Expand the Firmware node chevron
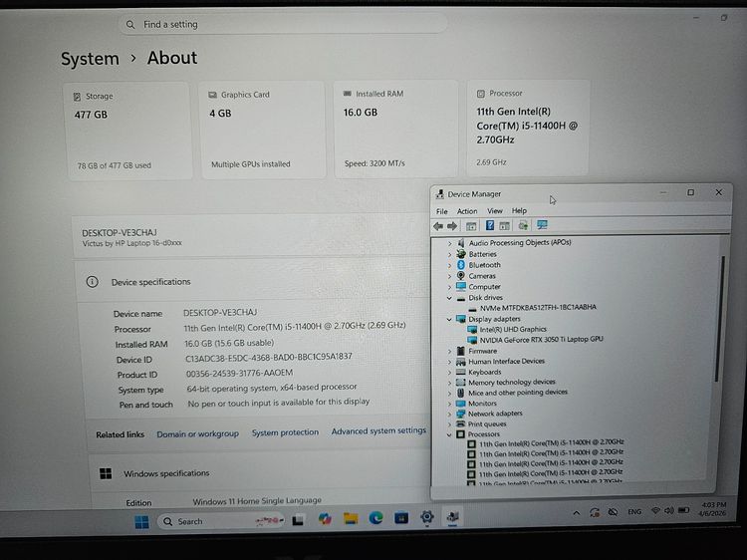 [449, 352]
